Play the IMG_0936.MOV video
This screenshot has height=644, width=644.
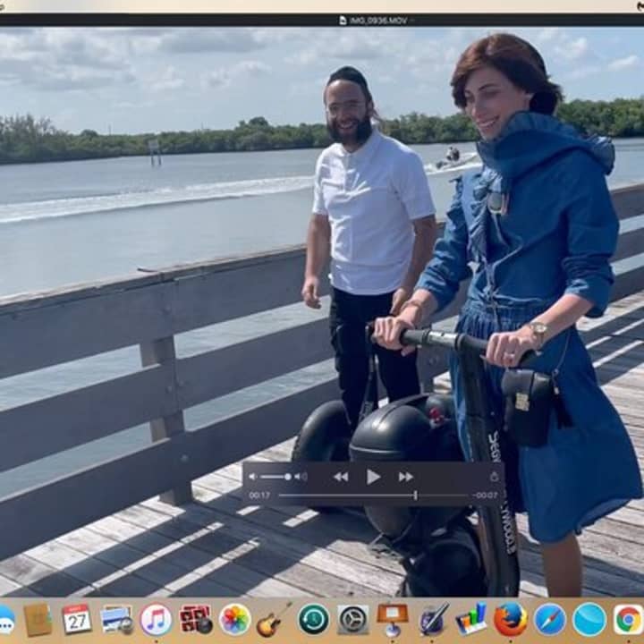(373, 477)
